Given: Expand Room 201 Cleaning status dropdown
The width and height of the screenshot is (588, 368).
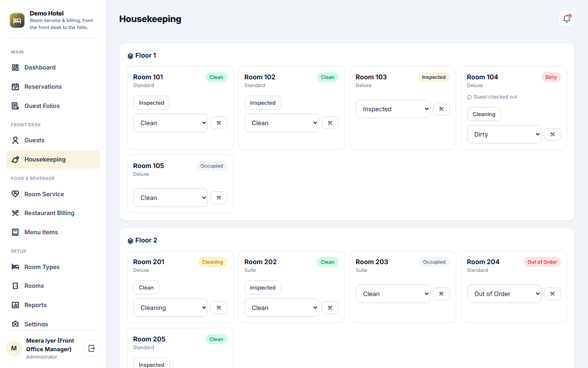Looking at the screenshot, I should click(x=170, y=308).
